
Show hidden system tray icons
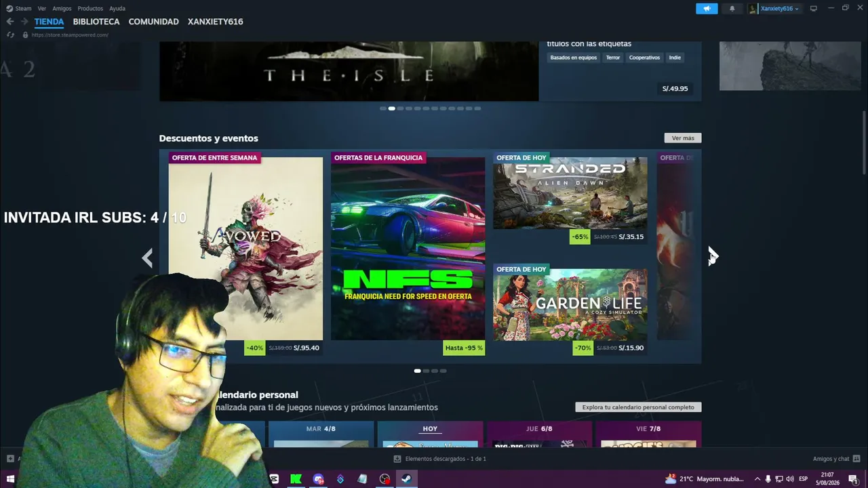tap(757, 479)
